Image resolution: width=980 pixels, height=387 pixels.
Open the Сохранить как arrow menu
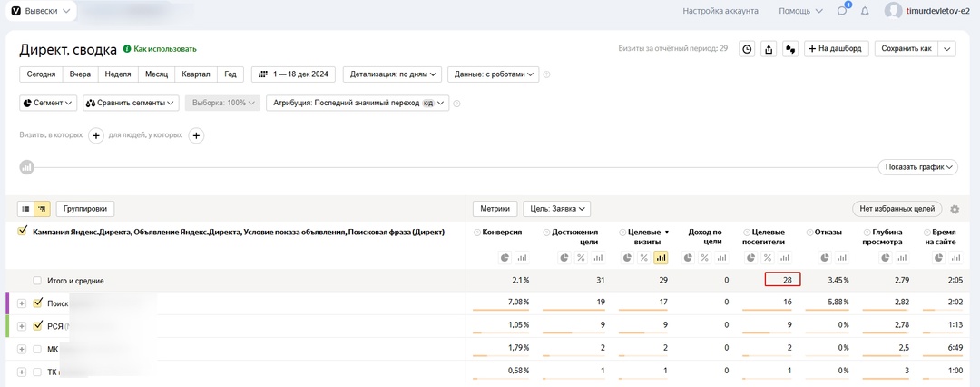pos(946,49)
